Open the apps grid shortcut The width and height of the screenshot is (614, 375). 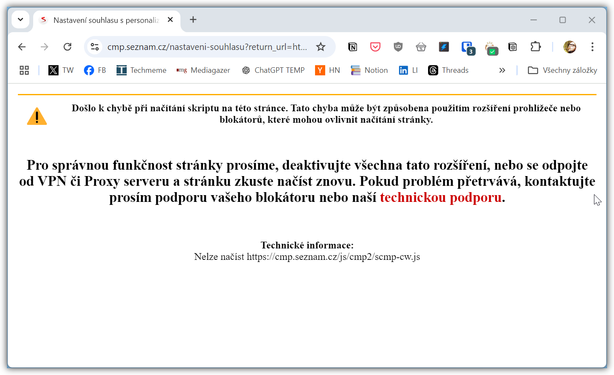(x=24, y=70)
